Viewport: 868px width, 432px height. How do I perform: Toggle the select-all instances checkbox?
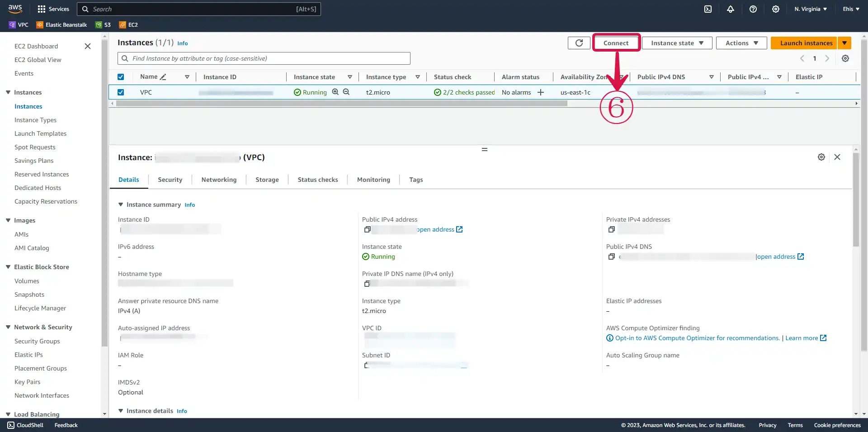tap(121, 77)
